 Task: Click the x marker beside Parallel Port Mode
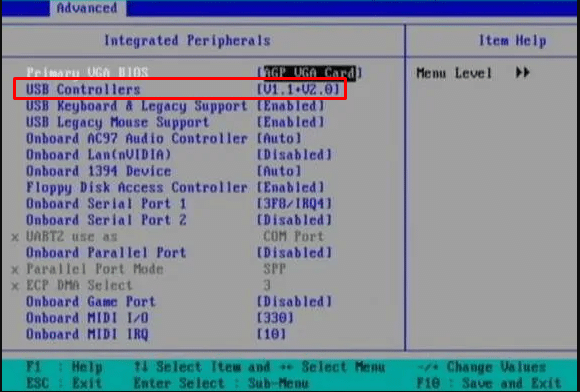15,270
